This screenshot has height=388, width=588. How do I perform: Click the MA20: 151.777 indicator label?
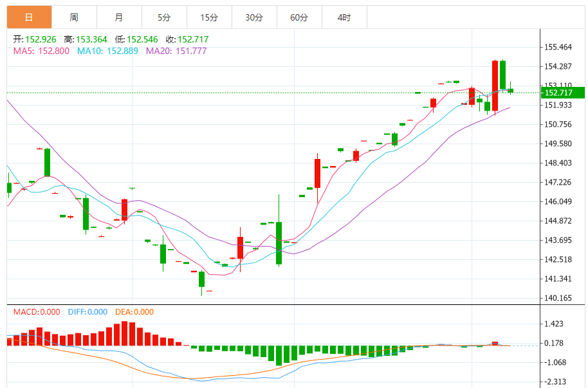coord(176,51)
